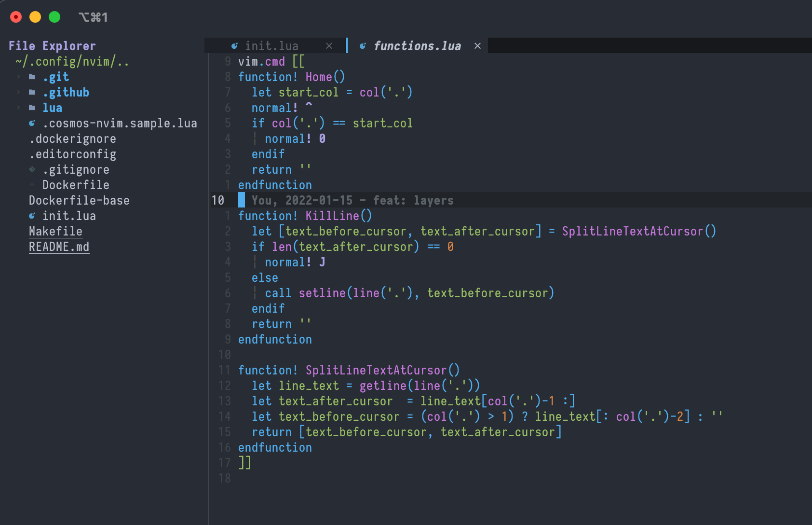This screenshot has width=812, height=525.
Task: Switch to the init.lua tab
Action: pos(272,45)
